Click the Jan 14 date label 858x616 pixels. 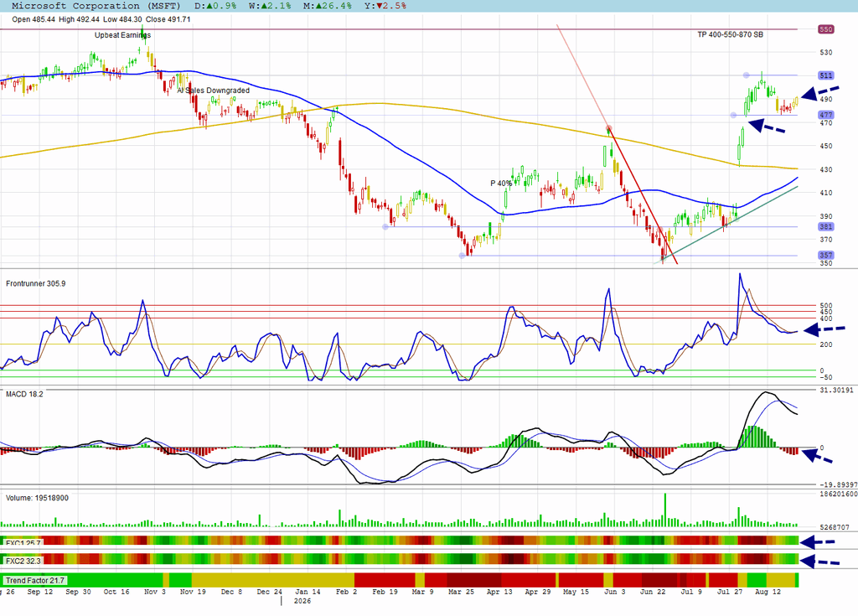308,592
